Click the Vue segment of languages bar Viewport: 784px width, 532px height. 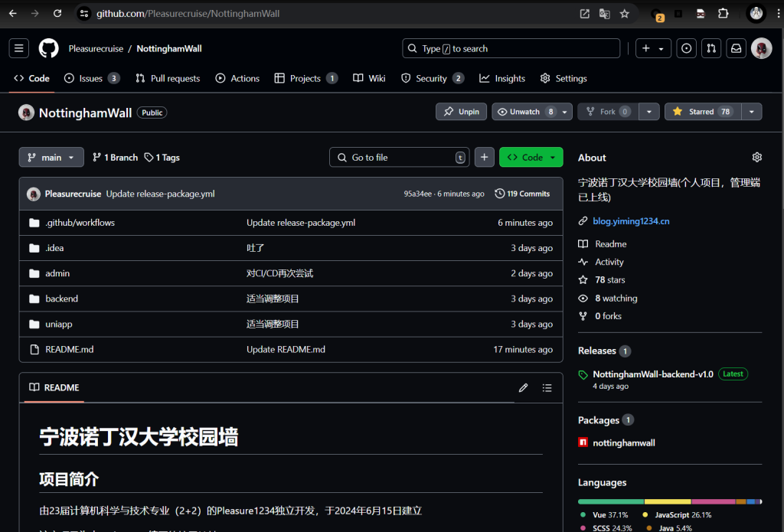(611, 501)
